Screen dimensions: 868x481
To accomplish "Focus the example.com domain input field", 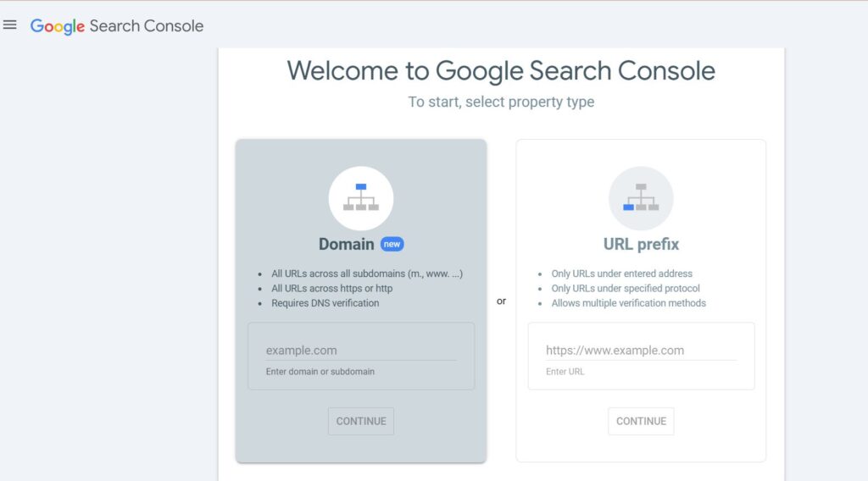I will (x=361, y=351).
